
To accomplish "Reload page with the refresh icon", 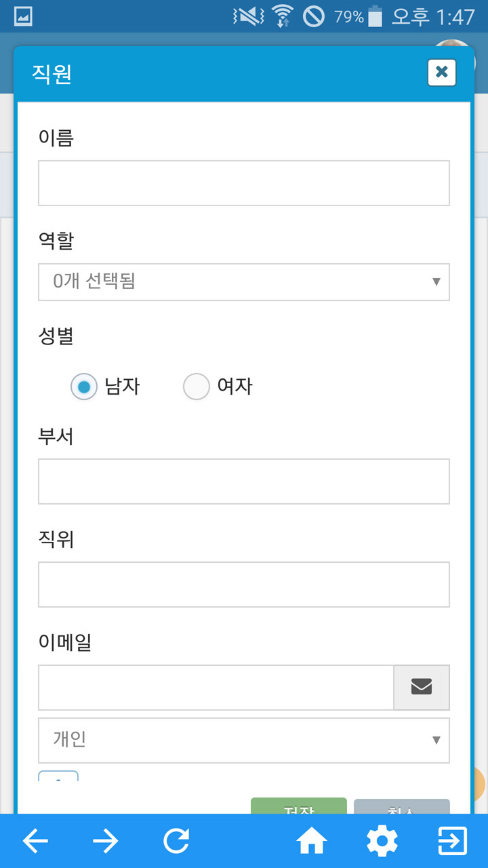I will point(176,842).
